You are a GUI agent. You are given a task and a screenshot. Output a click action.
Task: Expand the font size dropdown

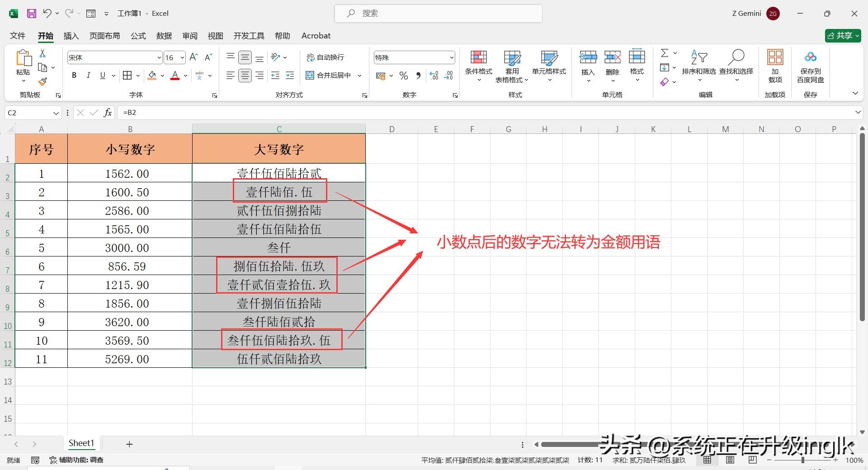pyautogui.click(x=182, y=58)
